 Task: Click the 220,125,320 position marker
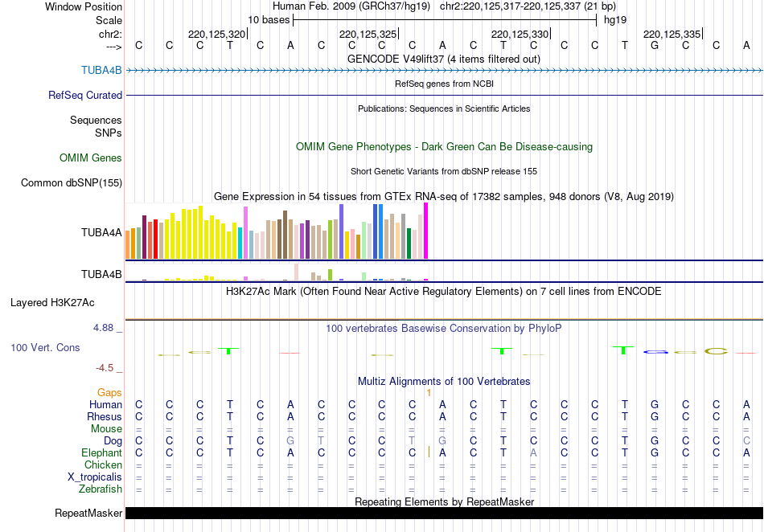217,34
